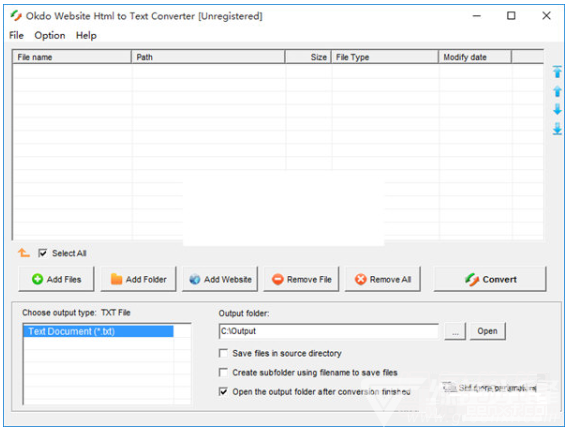Sort by the Path column header
The height and width of the screenshot is (431, 568).
208,57
